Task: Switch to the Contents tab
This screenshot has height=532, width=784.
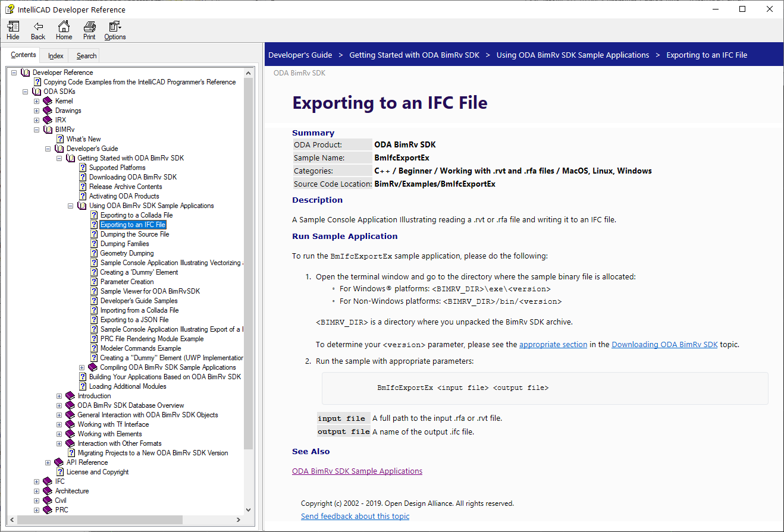Action: (23, 55)
